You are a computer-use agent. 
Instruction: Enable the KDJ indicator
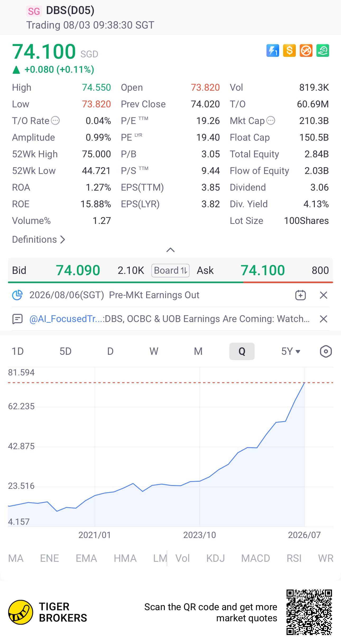[215, 558]
